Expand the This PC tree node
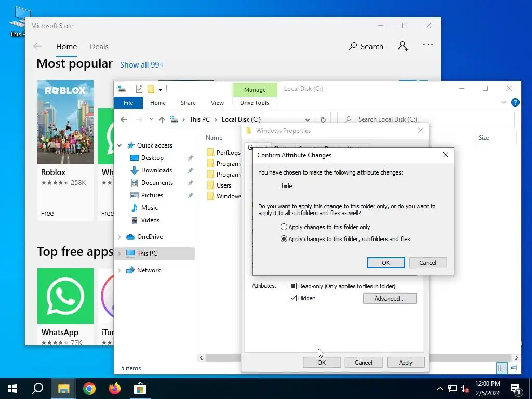 click(x=119, y=254)
